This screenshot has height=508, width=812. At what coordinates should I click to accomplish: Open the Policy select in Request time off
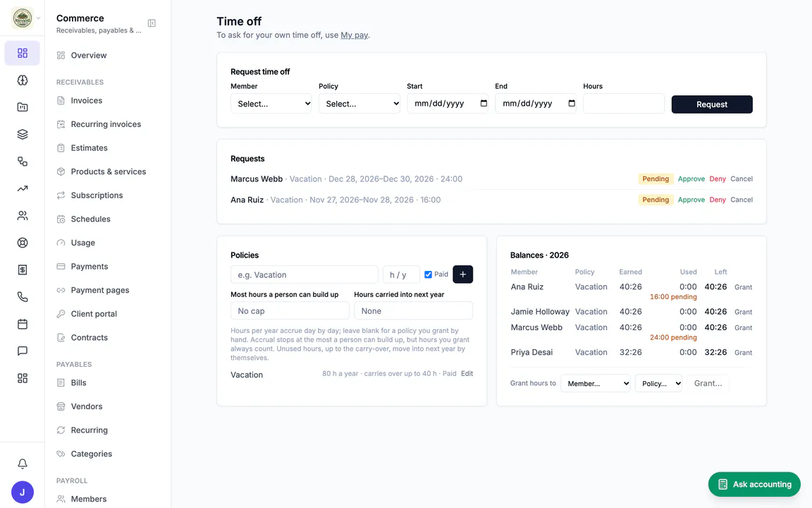pos(359,104)
